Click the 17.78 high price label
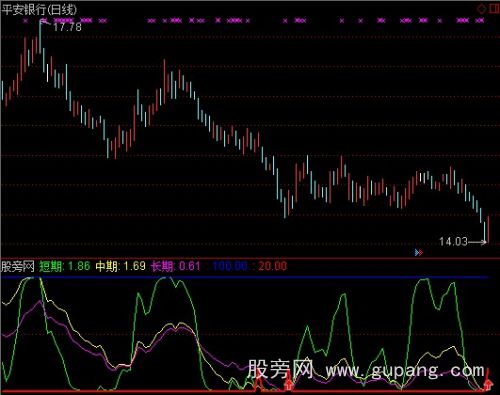500x395 pixels. [x=67, y=27]
